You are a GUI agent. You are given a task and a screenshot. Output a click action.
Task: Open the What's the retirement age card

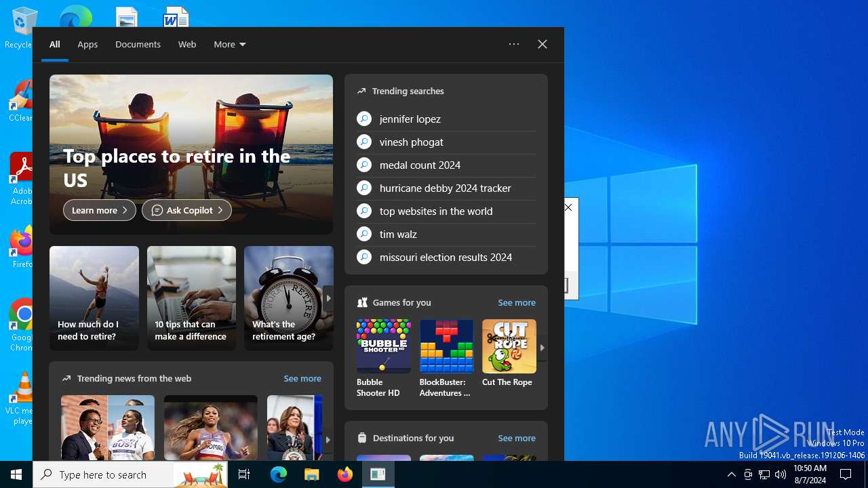pos(289,298)
